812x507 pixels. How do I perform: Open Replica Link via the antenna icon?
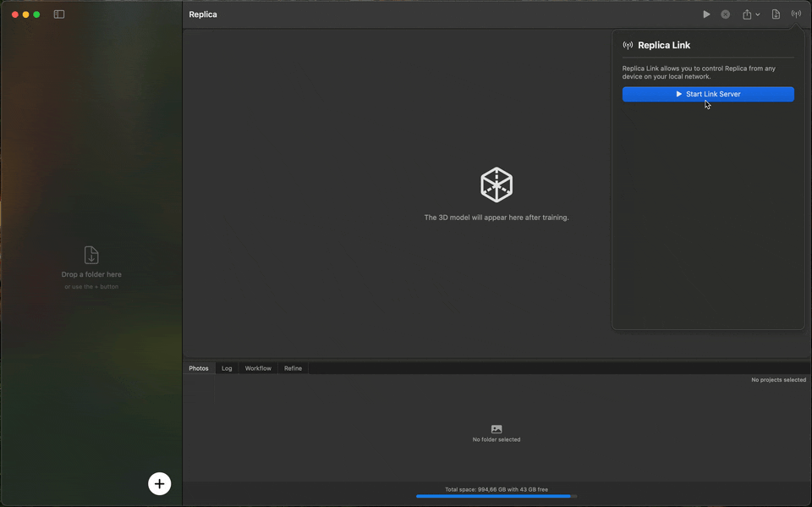(x=796, y=14)
